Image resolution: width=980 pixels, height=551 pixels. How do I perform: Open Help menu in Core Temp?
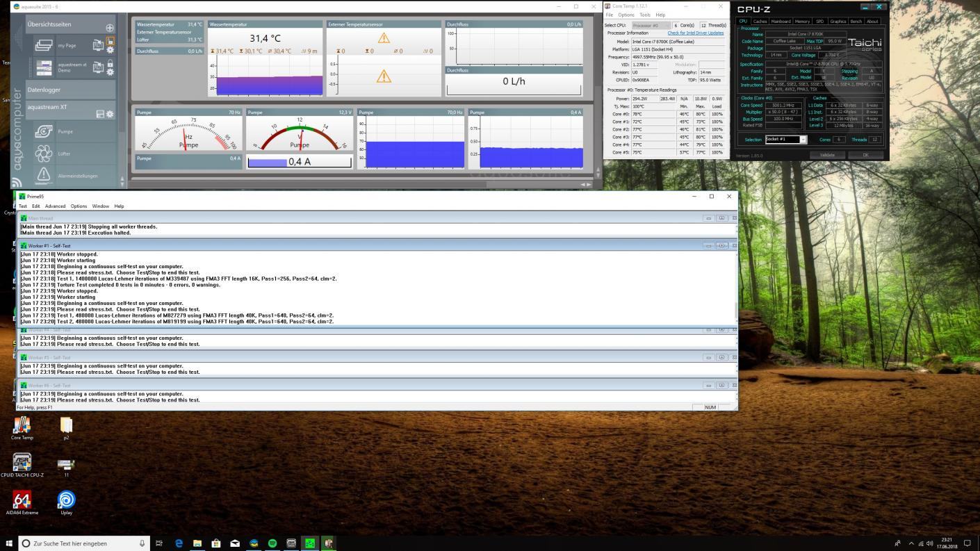coord(660,15)
